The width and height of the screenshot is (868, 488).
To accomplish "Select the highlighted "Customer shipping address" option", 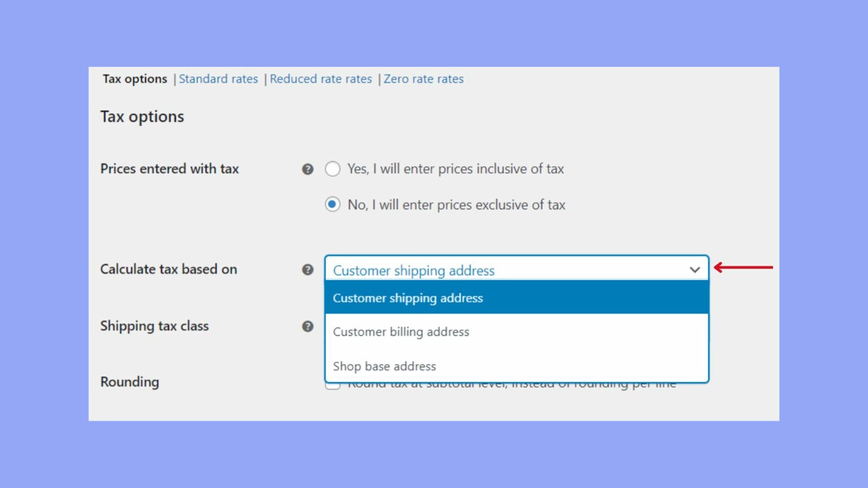I will 408,298.
